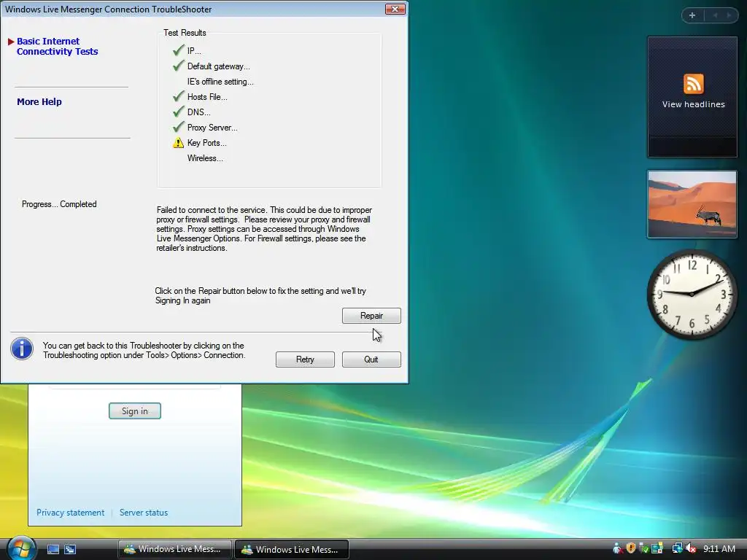Open the network connection tray icon
Viewport: 747px width, 560px height.
click(678, 548)
